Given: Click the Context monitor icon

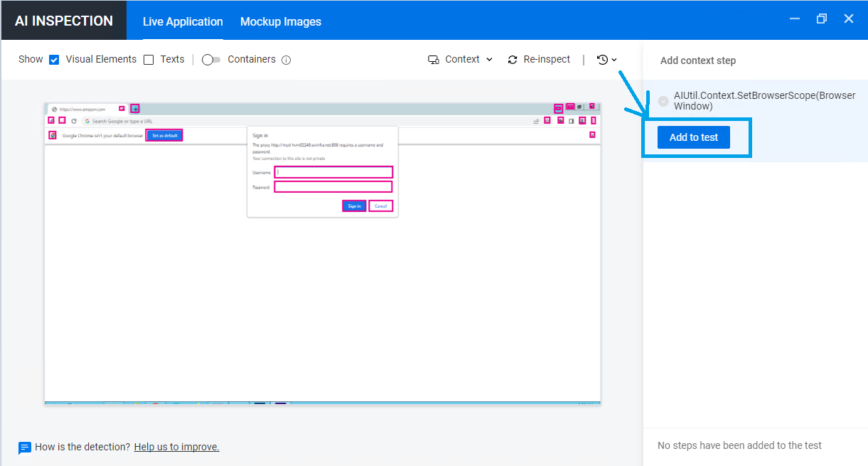Looking at the screenshot, I should [x=433, y=60].
